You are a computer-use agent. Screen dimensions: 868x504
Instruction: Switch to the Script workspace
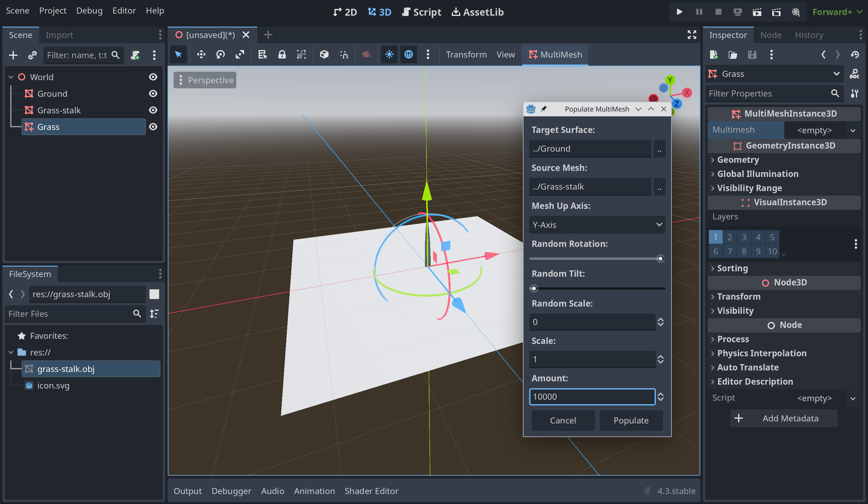click(x=422, y=12)
